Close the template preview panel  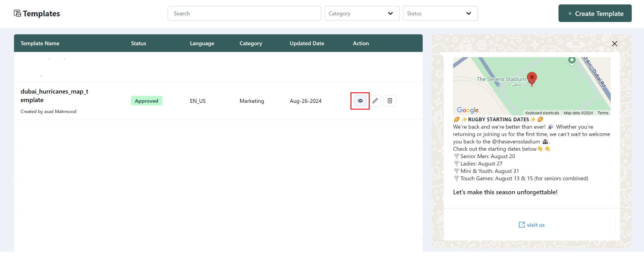[x=615, y=44]
